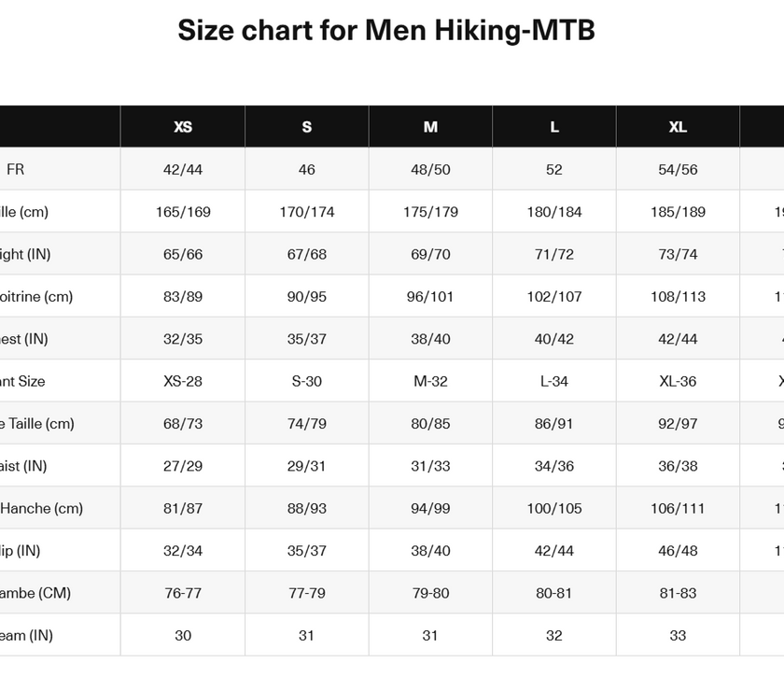
Task: Click the 34/36 waist inches cell
Action: coord(554,466)
